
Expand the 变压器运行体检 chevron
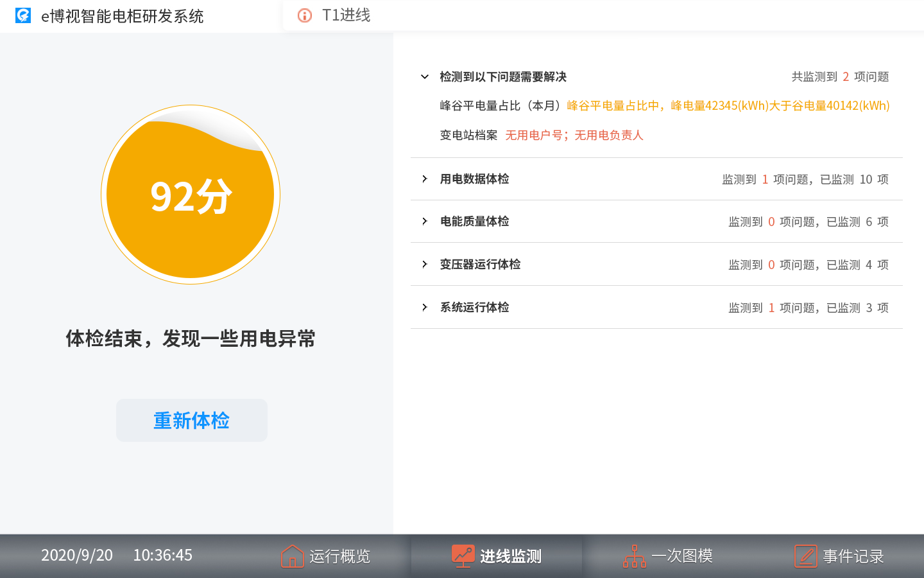coord(425,265)
